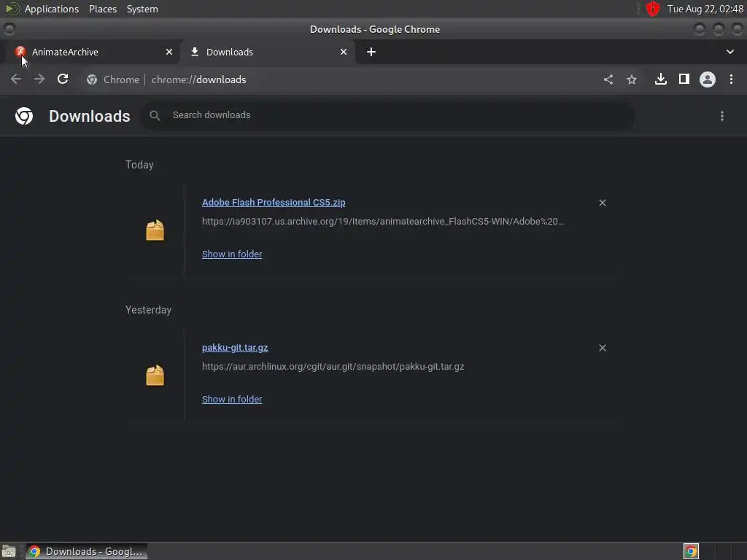Click the red shield tray icon
The image size is (747, 560).
(653, 9)
